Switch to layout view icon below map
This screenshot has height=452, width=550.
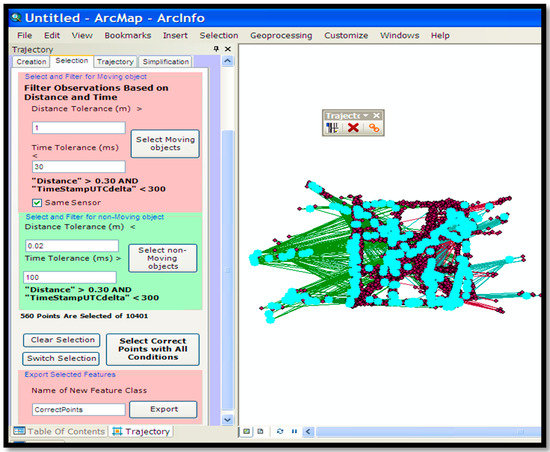tap(260, 431)
